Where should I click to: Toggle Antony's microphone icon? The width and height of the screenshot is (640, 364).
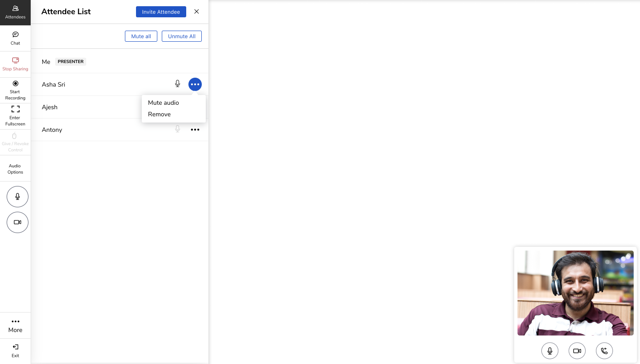[177, 129]
